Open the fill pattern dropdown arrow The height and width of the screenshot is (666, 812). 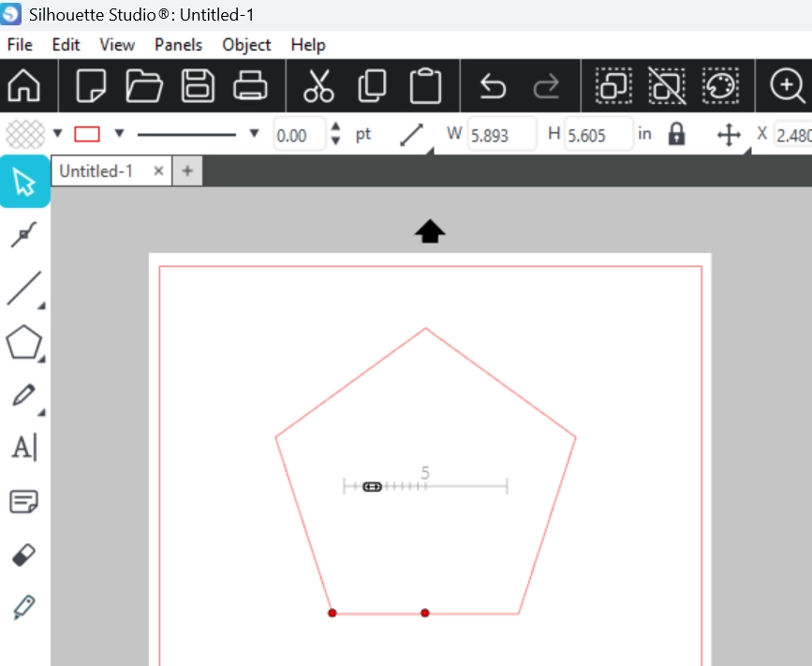[57, 133]
